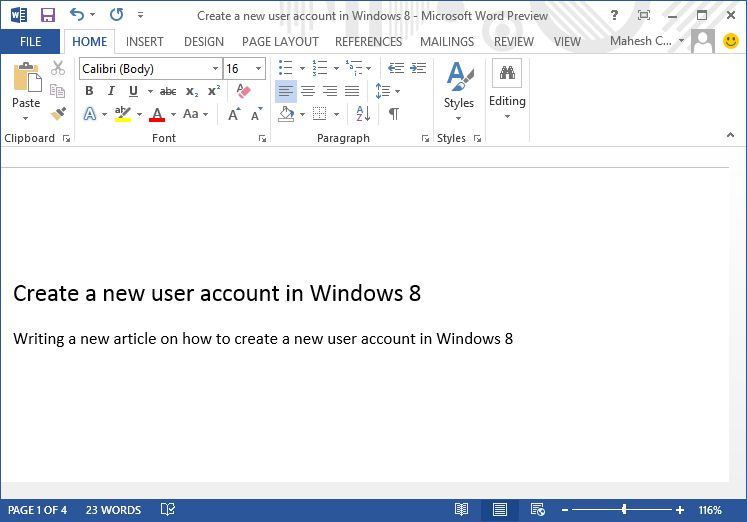Toggle Full Screen ribbon display options
Viewport: 747px width, 522px height.
644,15
